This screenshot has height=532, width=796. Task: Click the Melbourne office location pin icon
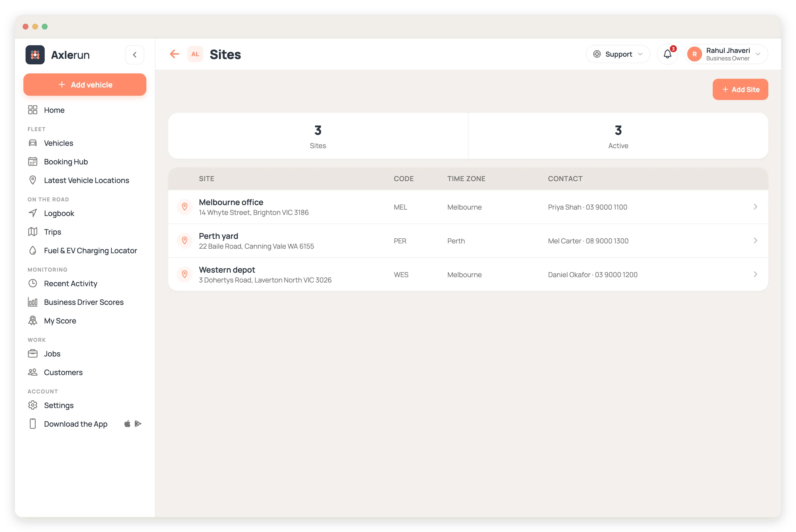pos(185,207)
